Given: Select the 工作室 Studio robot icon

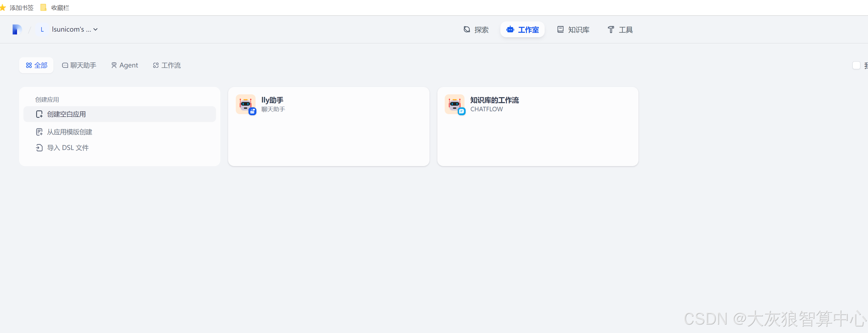Looking at the screenshot, I should coord(510,29).
